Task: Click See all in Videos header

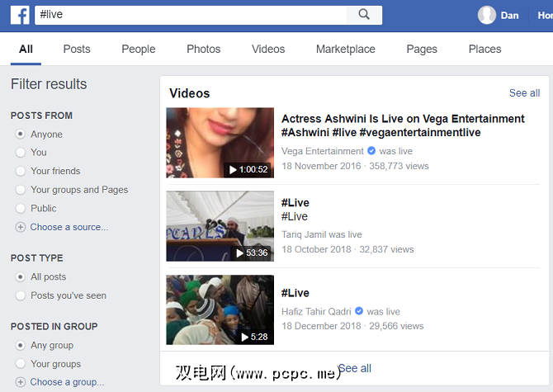Action: [524, 93]
